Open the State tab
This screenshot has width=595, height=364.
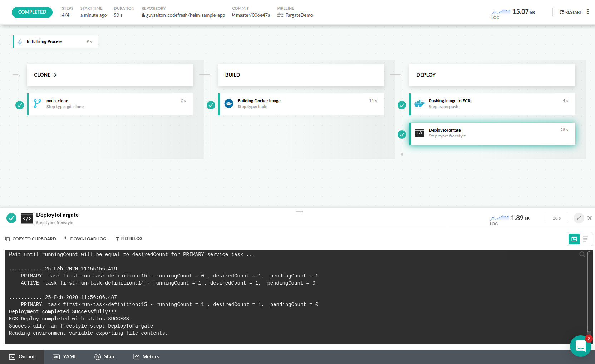(x=105, y=357)
